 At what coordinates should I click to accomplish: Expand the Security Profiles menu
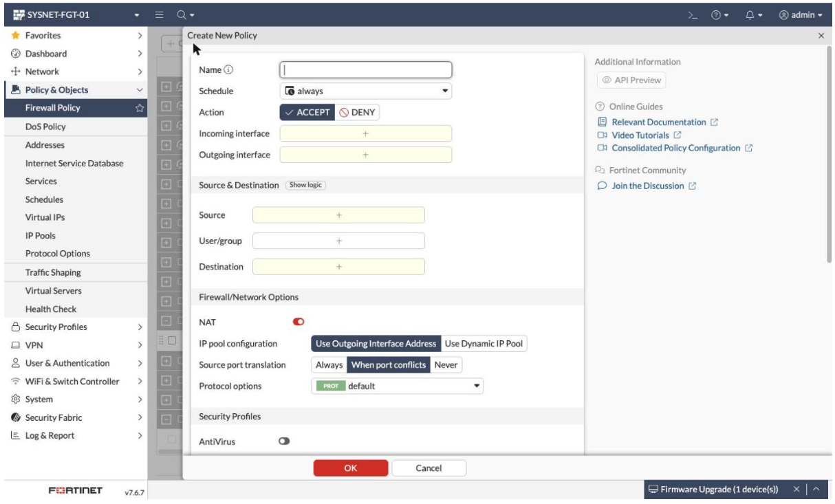click(140, 327)
